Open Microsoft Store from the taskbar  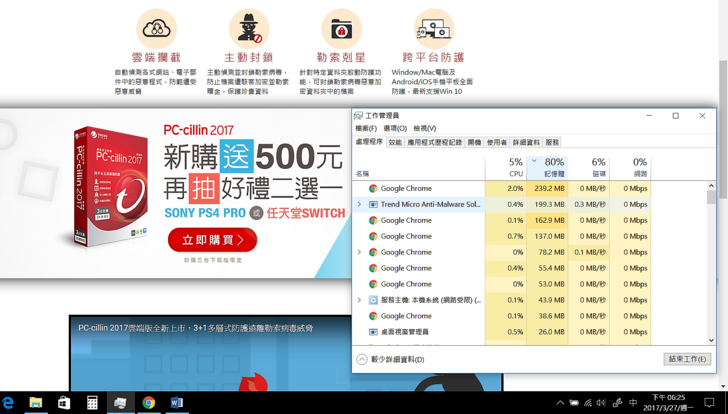tap(63, 403)
